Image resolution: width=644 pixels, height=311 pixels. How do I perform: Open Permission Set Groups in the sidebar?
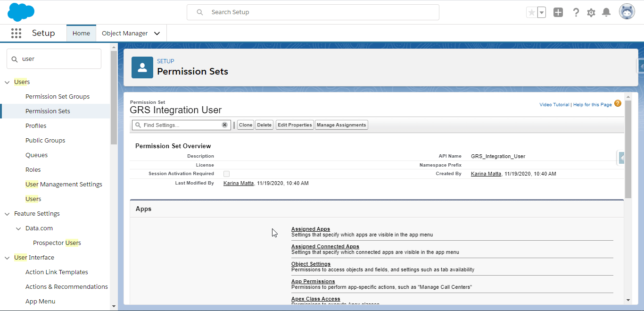point(58,97)
